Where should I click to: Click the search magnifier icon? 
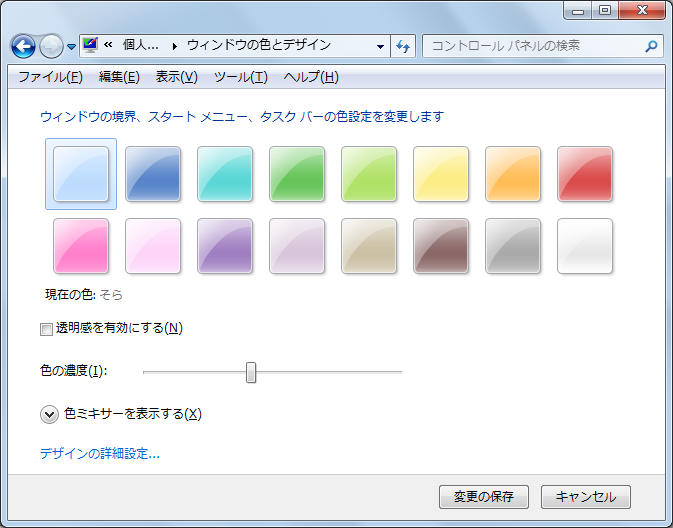point(651,46)
